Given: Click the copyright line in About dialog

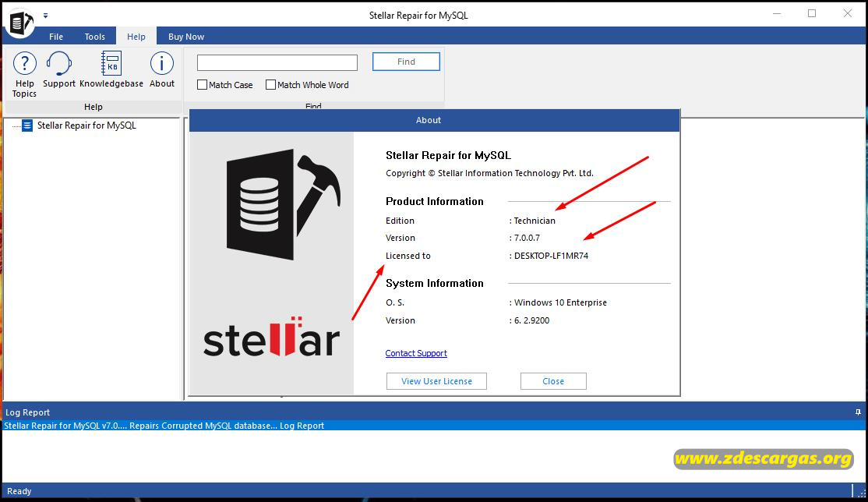Looking at the screenshot, I should [x=489, y=173].
